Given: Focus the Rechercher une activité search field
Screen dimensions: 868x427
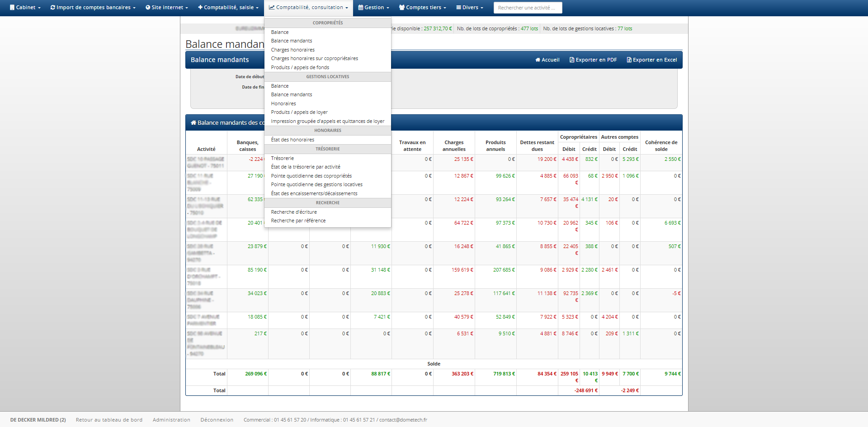Looking at the screenshot, I should pos(528,8).
